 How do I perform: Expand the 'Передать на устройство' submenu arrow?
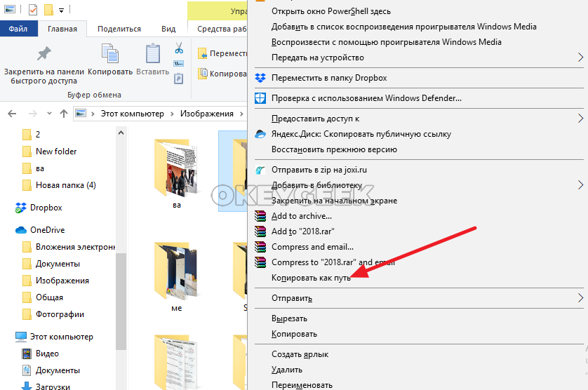pos(580,58)
